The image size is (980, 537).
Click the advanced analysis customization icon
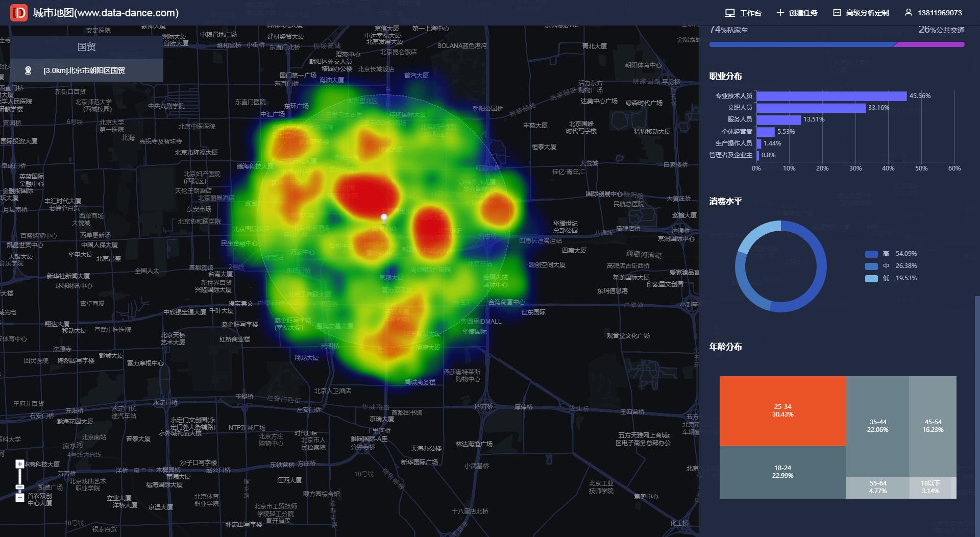837,13
